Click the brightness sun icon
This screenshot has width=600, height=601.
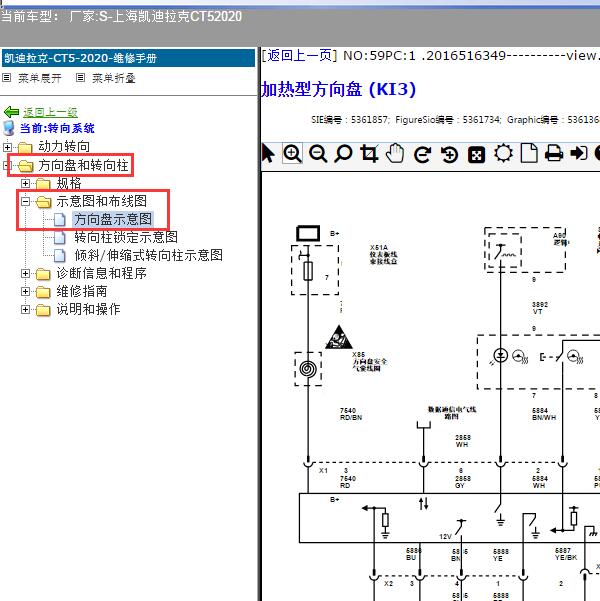503,154
